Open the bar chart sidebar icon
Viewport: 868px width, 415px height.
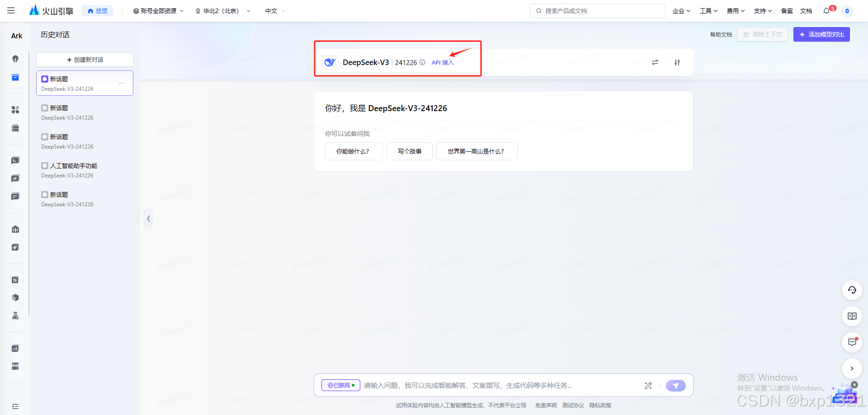[15, 348]
